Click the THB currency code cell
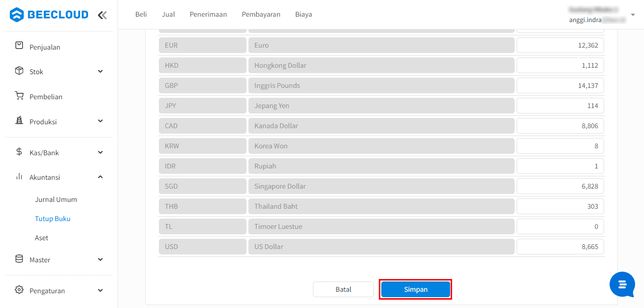The width and height of the screenshot is (644, 308). [203, 206]
